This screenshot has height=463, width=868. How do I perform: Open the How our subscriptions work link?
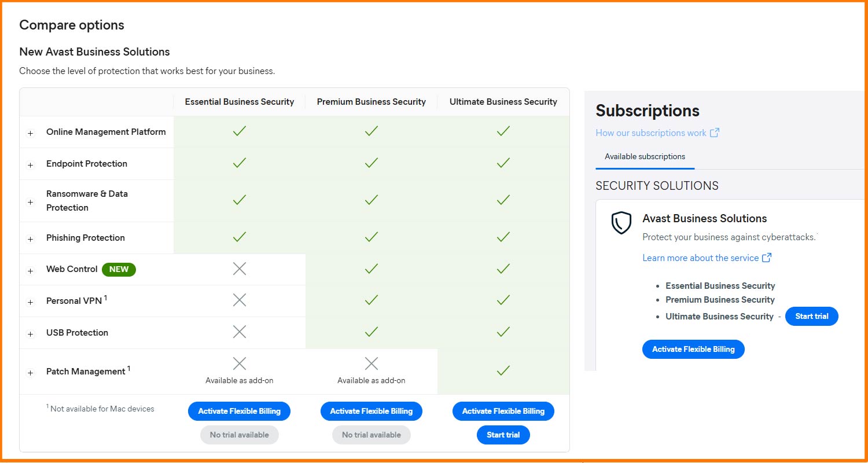(x=650, y=133)
